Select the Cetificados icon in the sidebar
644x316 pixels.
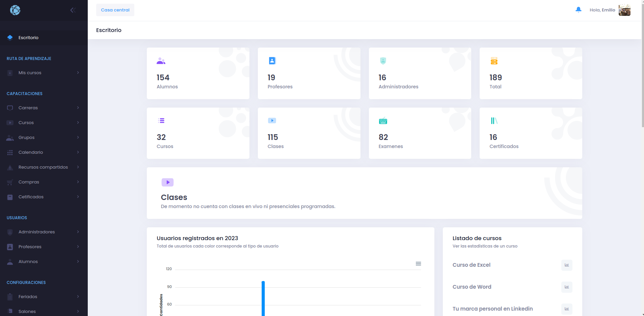click(x=10, y=197)
